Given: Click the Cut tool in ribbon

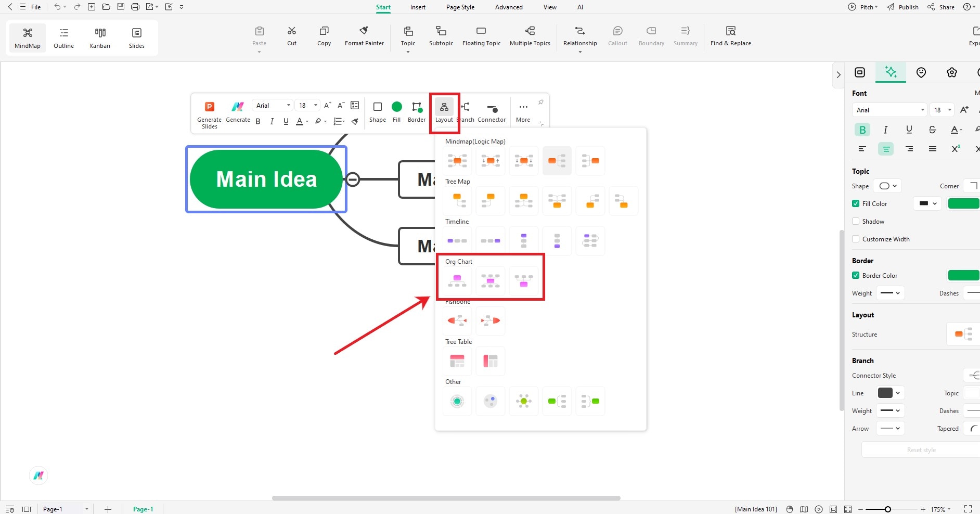Looking at the screenshot, I should (x=292, y=36).
